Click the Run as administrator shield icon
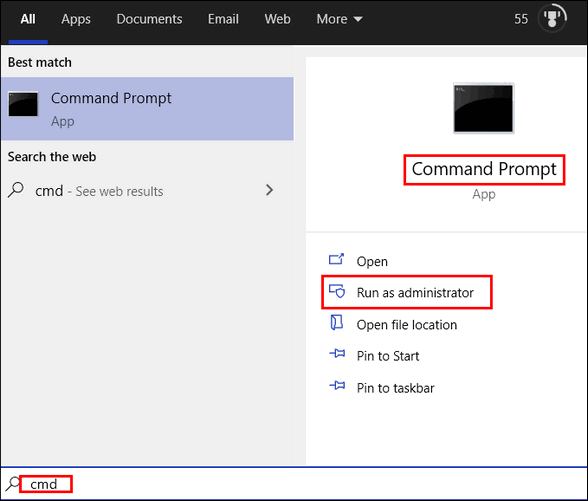588x501 pixels. click(x=337, y=291)
